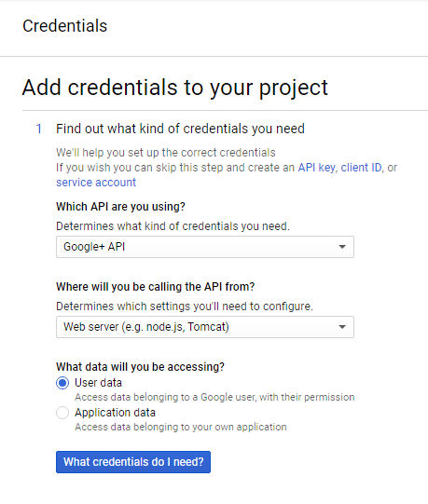This screenshot has height=504, width=428.
Task: Select the User data radio button
Action: pos(62,383)
